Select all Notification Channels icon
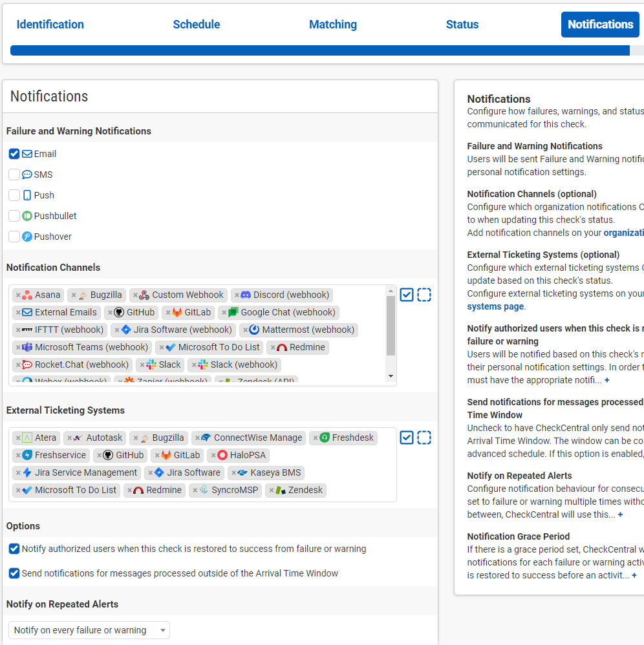 pyautogui.click(x=407, y=295)
